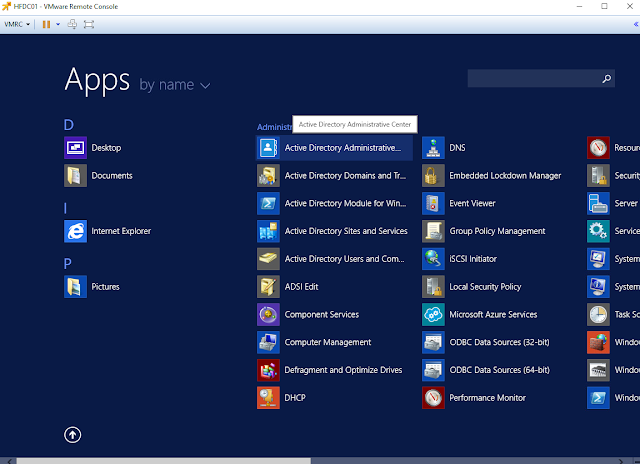
Task: Open Group Policy Management icon
Action: (x=433, y=231)
